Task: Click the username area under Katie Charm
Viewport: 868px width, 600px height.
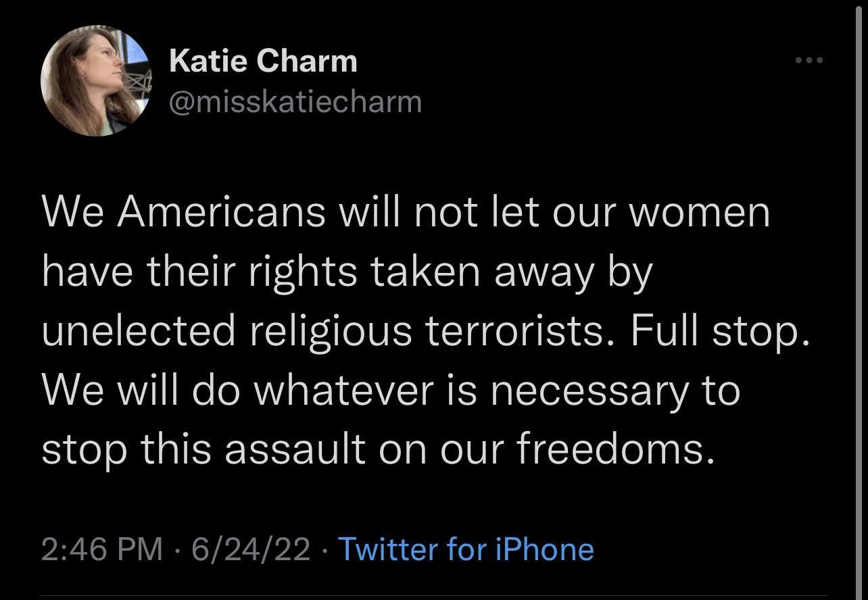Action: pos(295,101)
